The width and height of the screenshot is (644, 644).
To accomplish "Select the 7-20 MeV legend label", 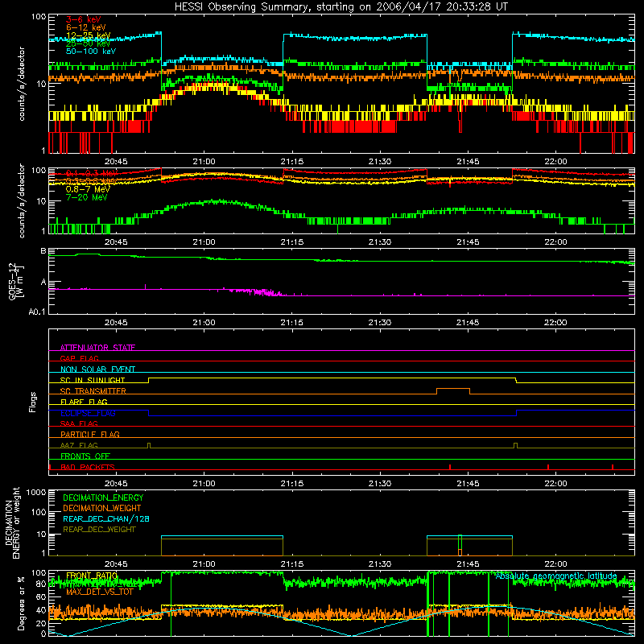I will [86, 197].
